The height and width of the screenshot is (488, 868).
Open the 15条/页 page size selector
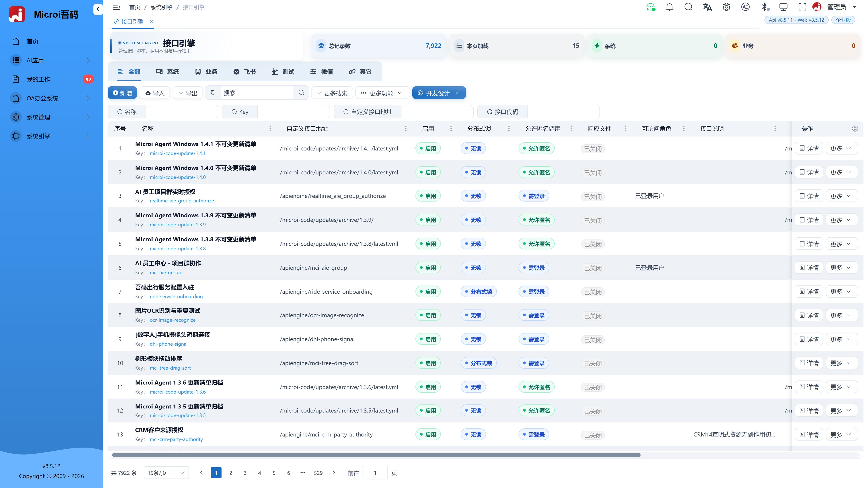[x=166, y=473]
